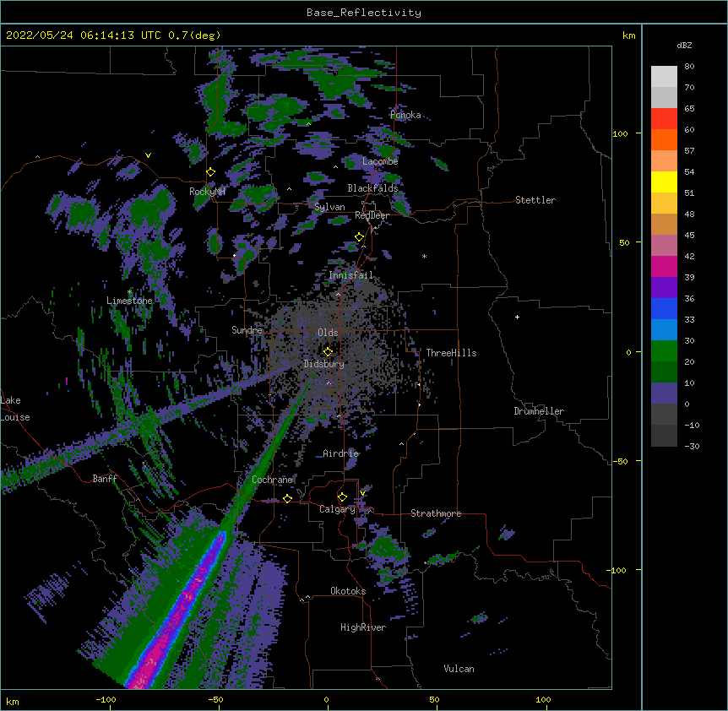Select the RedDeer label
The height and width of the screenshot is (711, 728).
click(x=372, y=215)
